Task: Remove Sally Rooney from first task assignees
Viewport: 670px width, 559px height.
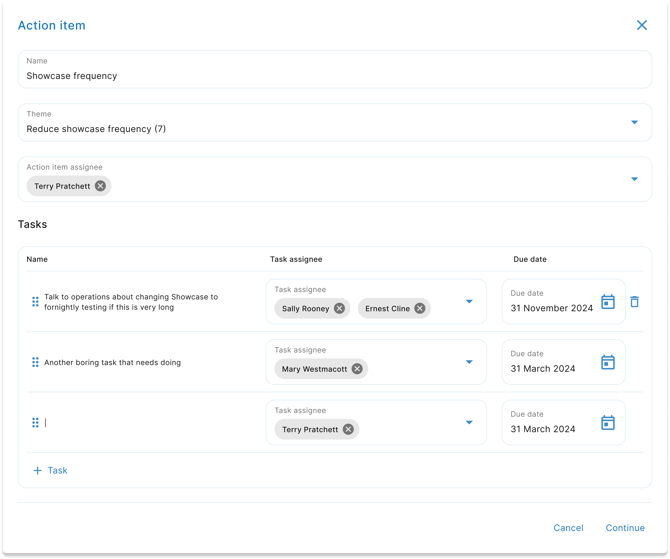Action: pos(339,309)
